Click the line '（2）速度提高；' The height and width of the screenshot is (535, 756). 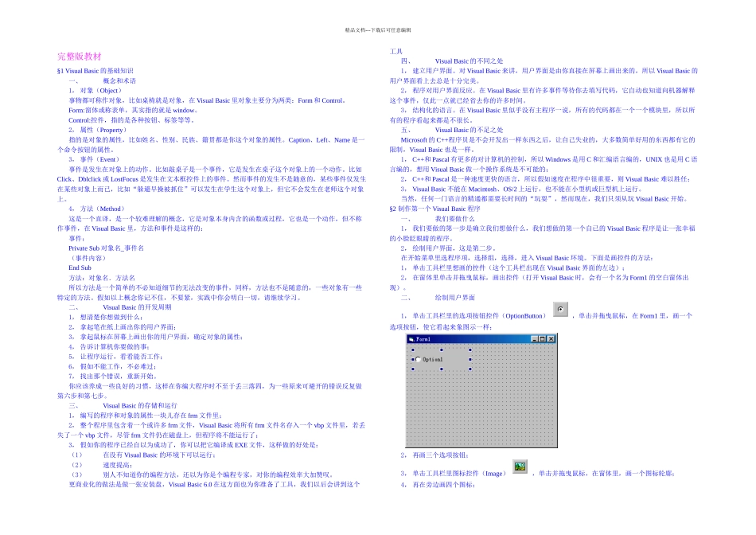[102, 465]
